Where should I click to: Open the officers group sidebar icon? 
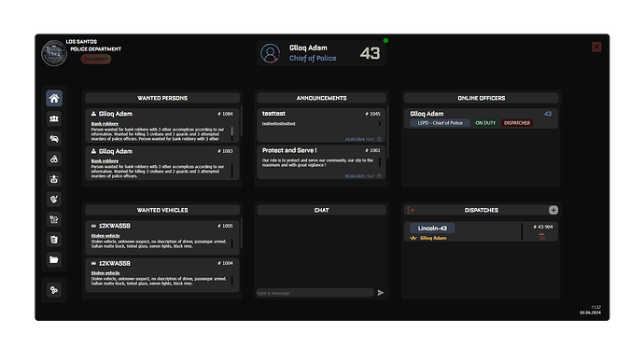pos(54,118)
